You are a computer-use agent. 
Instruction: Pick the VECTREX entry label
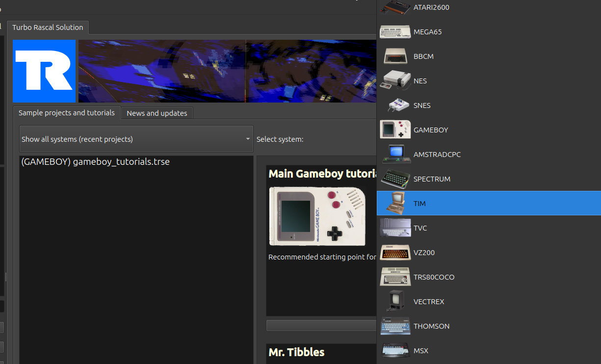click(x=429, y=302)
